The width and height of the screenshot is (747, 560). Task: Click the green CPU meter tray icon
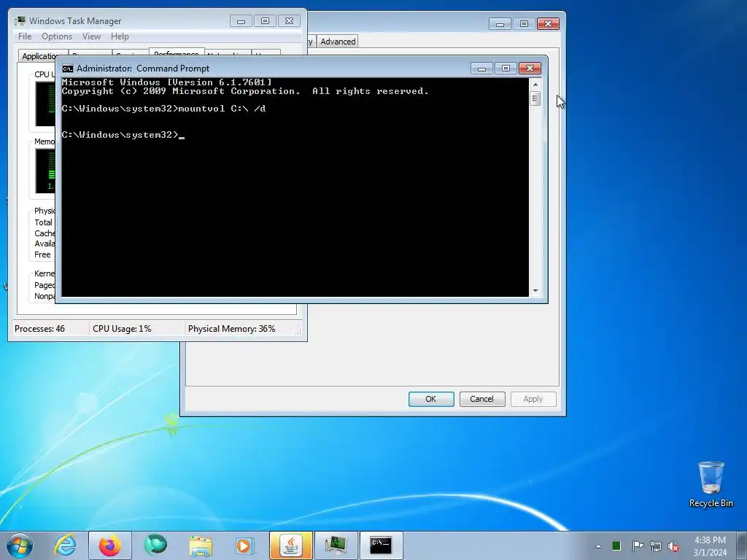pos(616,545)
